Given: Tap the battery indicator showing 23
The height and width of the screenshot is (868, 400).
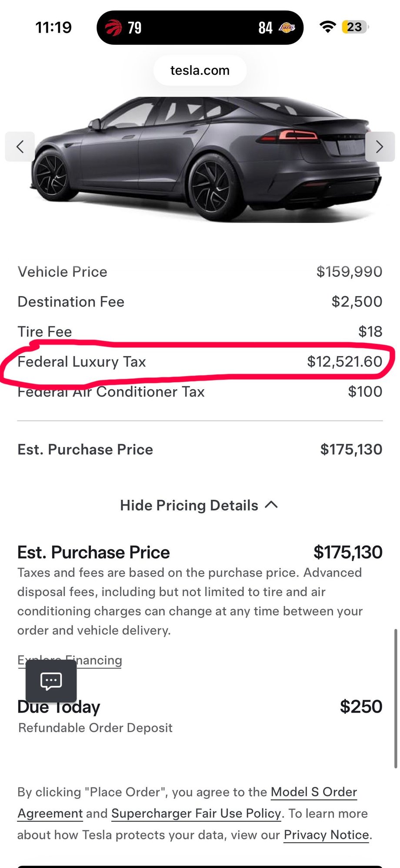Looking at the screenshot, I should tap(355, 27).
